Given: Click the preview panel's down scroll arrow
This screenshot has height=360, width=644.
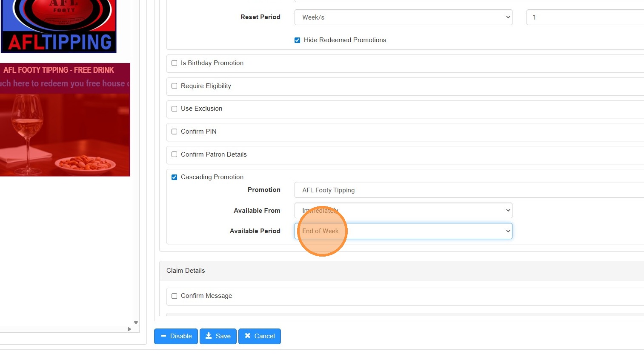Looking at the screenshot, I should [x=136, y=323].
